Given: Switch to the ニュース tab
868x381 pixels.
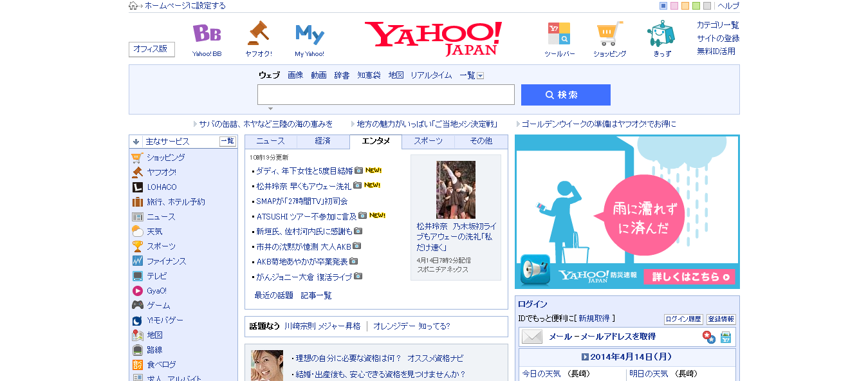Looking at the screenshot, I should coord(270,142).
